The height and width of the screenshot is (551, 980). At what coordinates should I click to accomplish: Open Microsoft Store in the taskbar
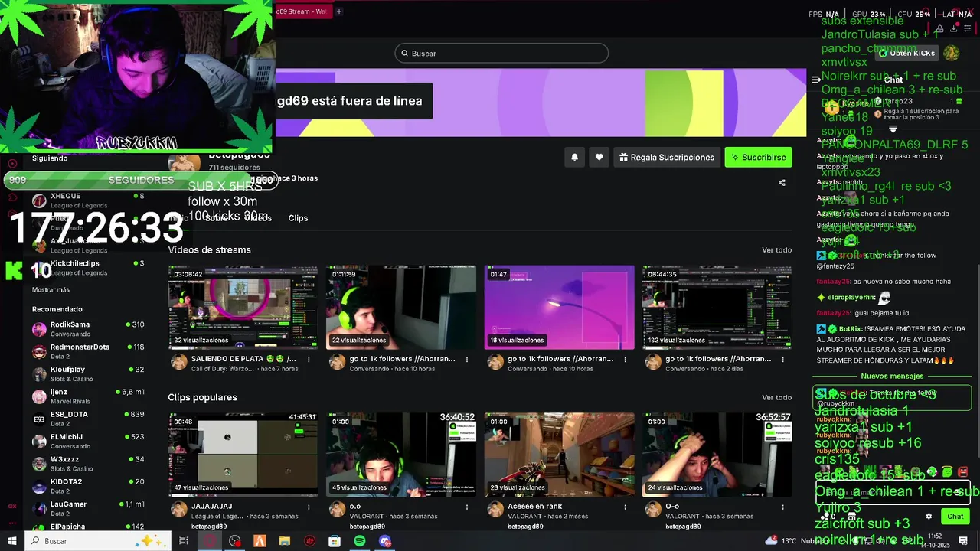click(335, 541)
